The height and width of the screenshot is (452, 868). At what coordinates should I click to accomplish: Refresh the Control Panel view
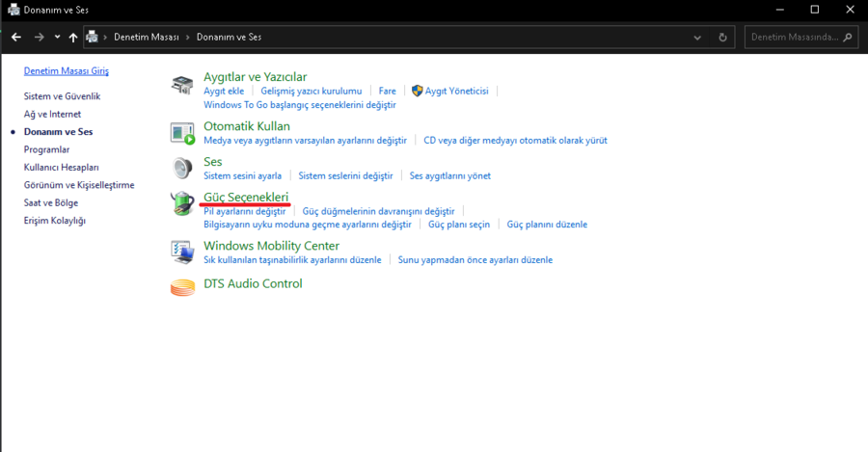(722, 37)
